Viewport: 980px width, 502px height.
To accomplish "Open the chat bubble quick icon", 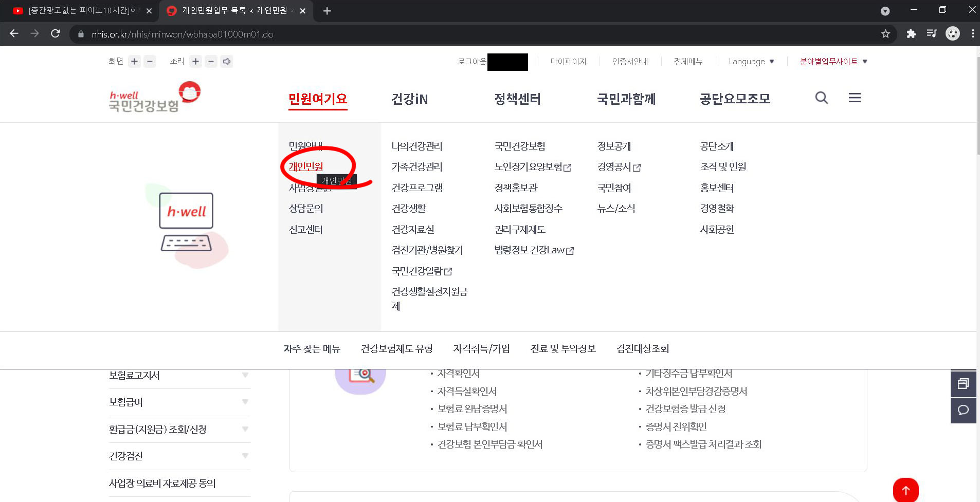I will click(x=963, y=410).
